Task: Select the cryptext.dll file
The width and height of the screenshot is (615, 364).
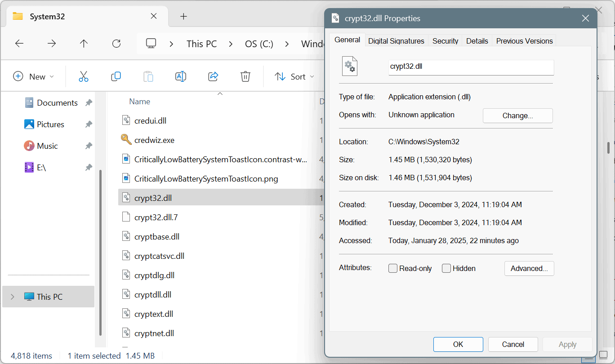Action: click(154, 314)
